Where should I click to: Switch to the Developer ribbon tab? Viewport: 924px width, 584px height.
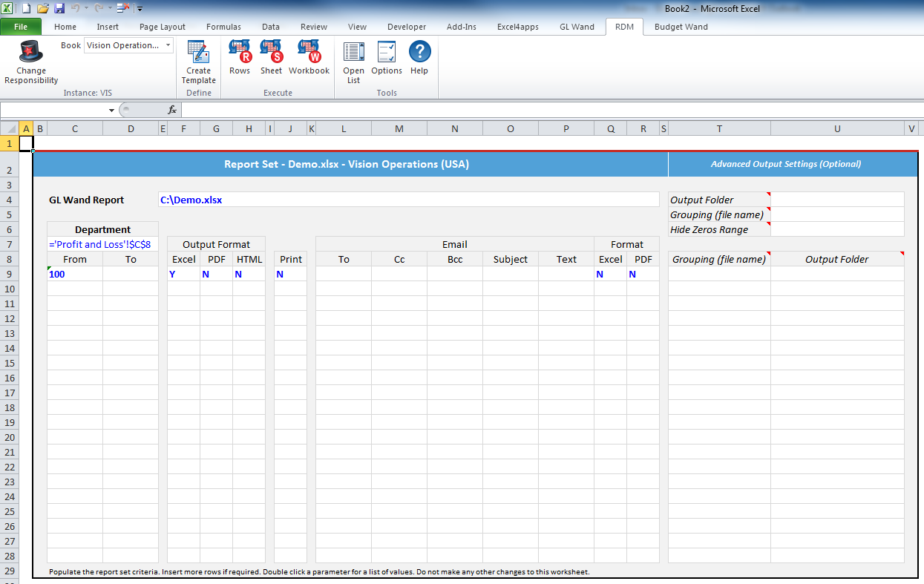coord(407,27)
